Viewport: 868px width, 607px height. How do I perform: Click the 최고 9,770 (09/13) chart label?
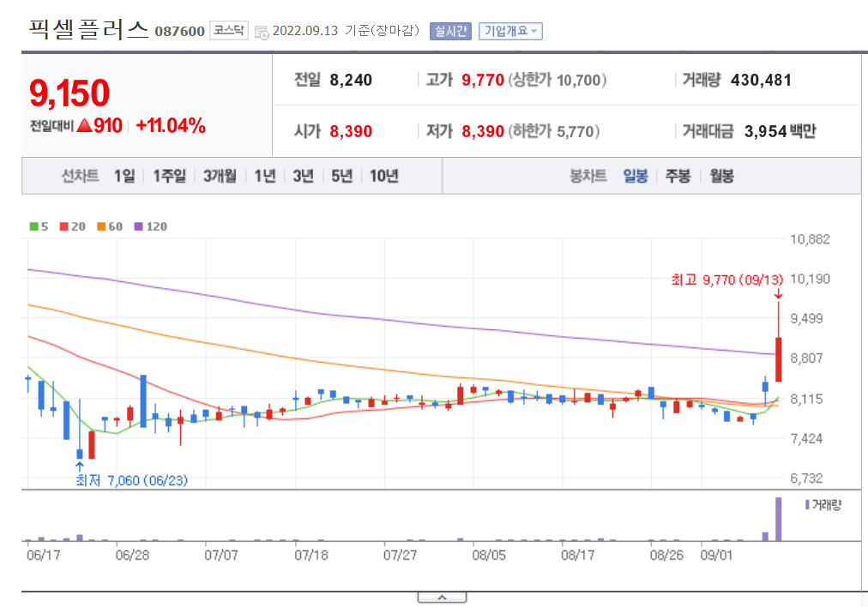(x=726, y=279)
